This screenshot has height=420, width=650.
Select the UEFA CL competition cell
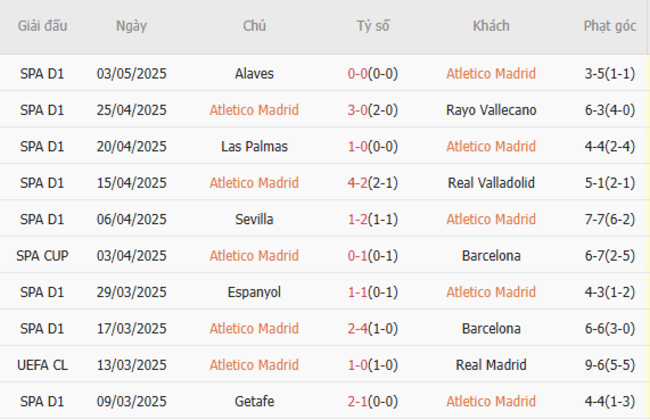pyautogui.click(x=43, y=365)
